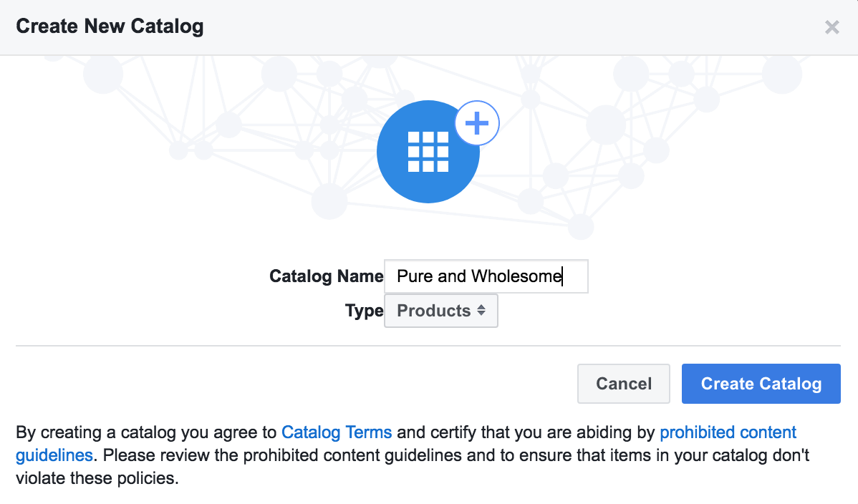Click the plus badge icon
This screenshot has width=858, height=504.
pos(477,124)
